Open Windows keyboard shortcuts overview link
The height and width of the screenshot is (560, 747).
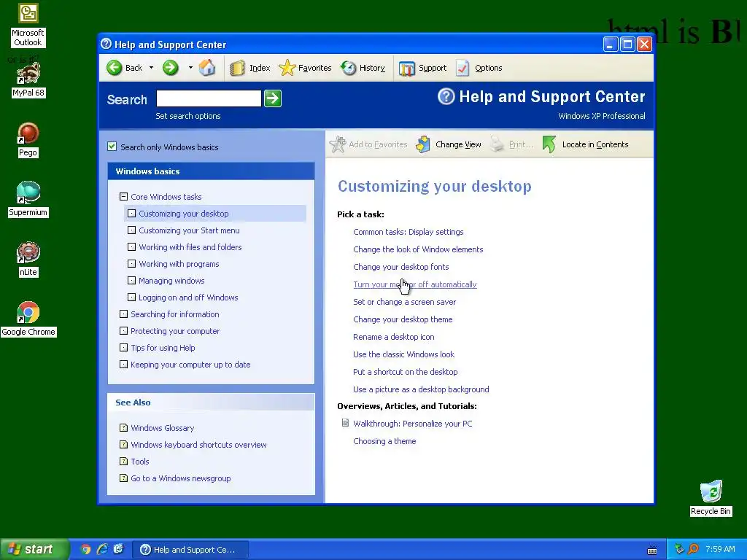click(198, 445)
